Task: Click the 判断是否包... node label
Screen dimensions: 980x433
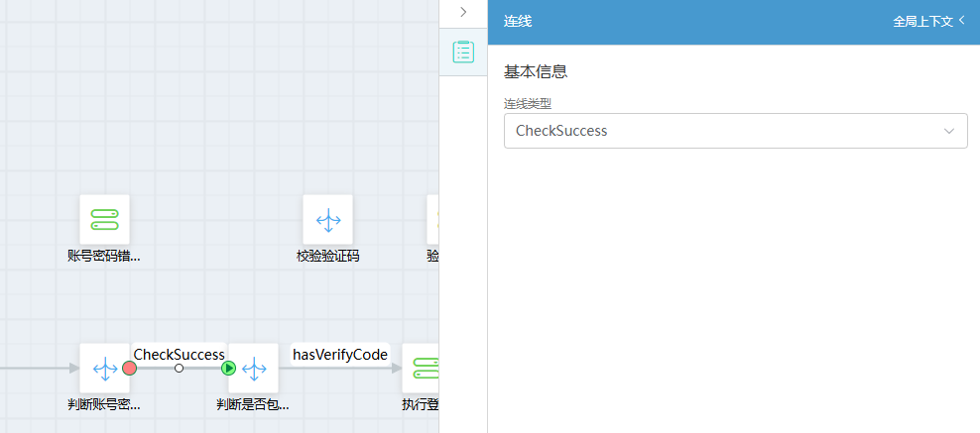Action: click(x=253, y=404)
